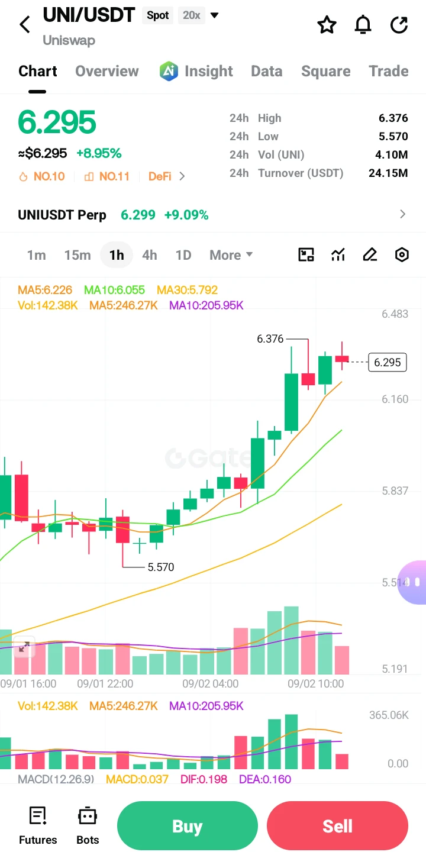Tap the MACD:0.037 value
Viewport: 426px width, 868px height.
[137, 779]
